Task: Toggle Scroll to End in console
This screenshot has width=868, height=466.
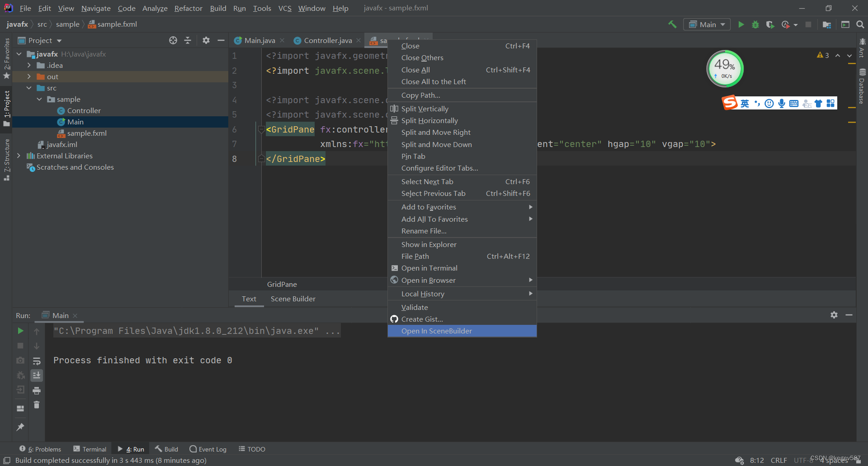Action: [37, 376]
